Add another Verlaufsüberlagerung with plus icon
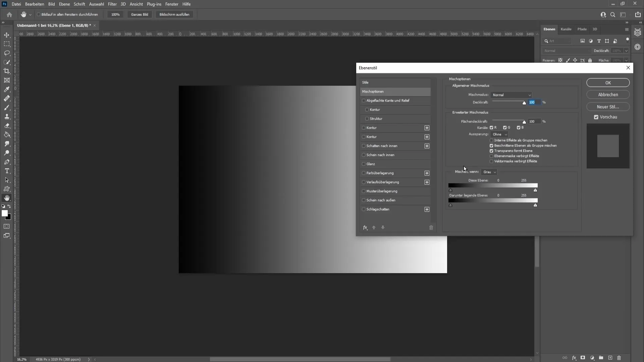 pyautogui.click(x=427, y=182)
